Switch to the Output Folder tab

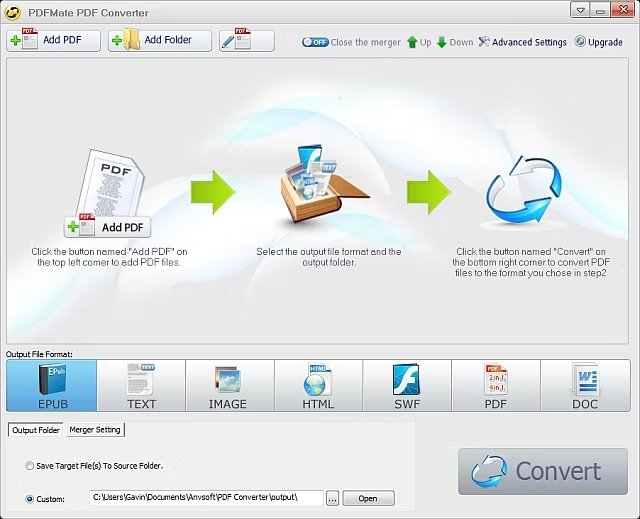tap(36, 430)
